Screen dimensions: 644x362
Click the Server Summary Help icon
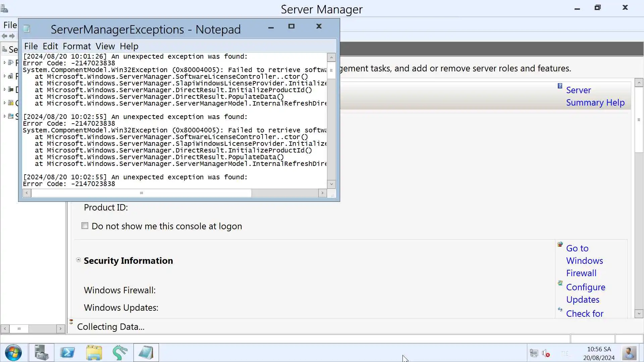click(x=560, y=86)
